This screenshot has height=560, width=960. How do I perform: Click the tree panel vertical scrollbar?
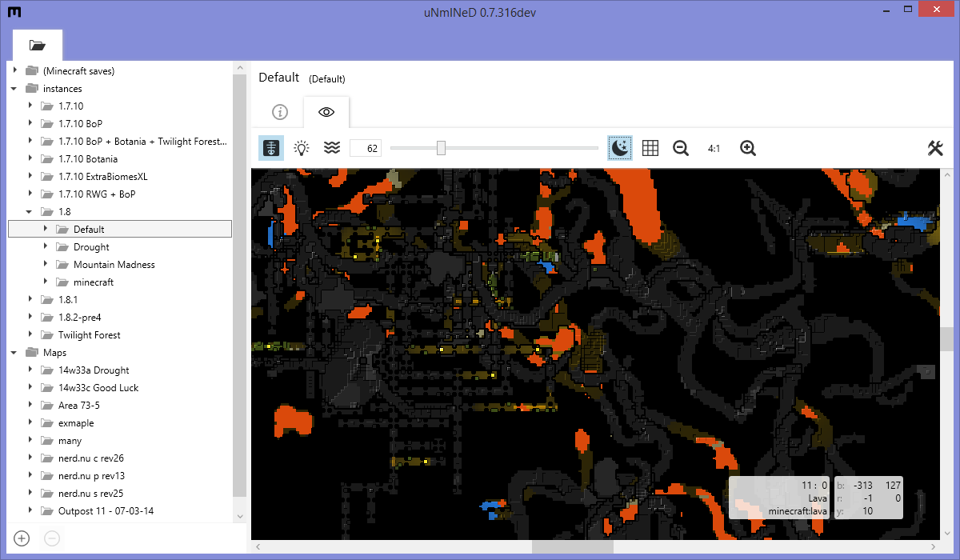241,286
